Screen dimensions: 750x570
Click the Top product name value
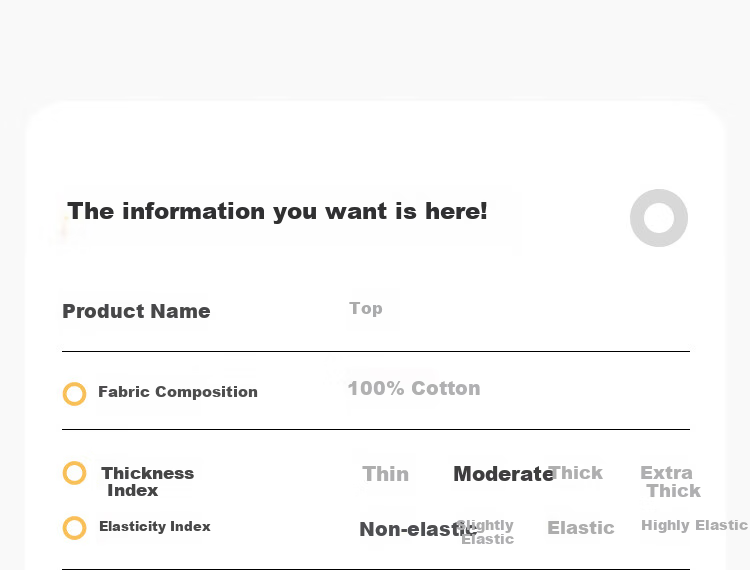[x=366, y=308]
